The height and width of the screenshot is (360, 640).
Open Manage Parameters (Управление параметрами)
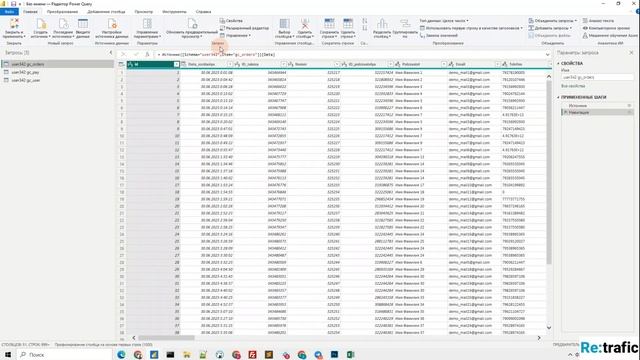(x=147, y=28)
